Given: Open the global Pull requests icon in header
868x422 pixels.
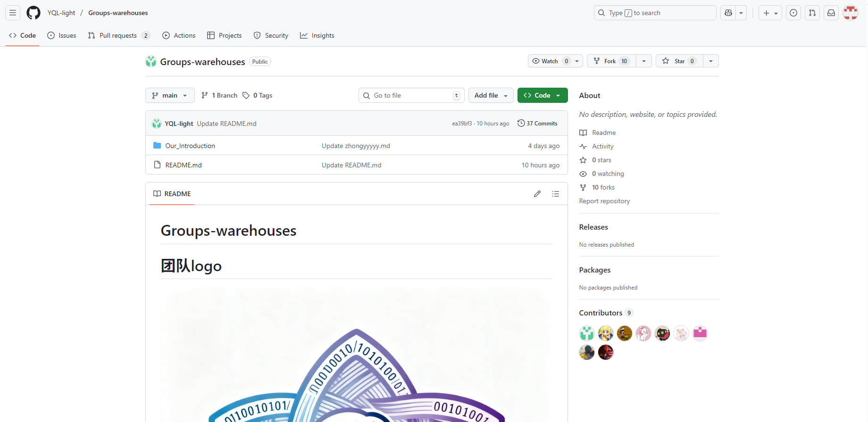Looking at the screenshot, I should (812, 13).
